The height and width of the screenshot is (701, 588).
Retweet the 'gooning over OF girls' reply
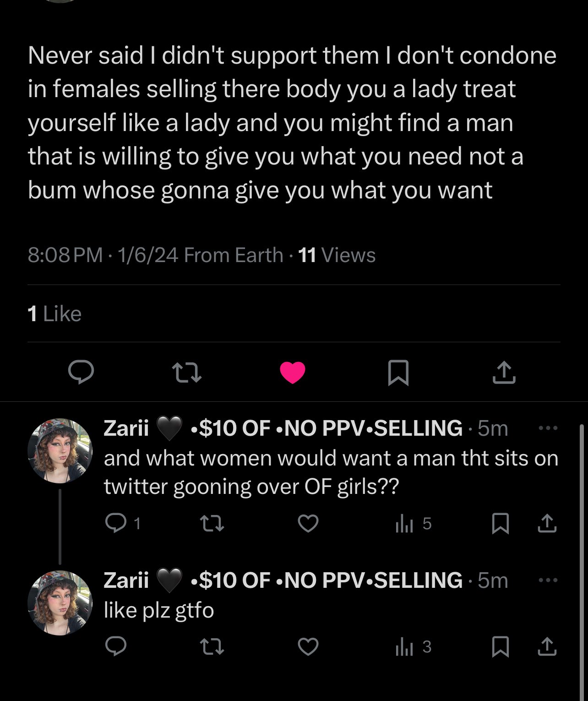[x=212, y=523]
